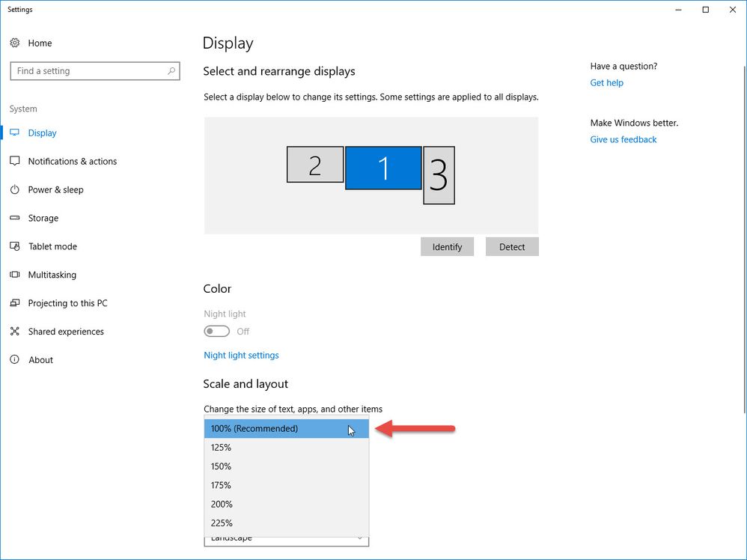Choose the 150% scaling option
The image size is (747, 560).
287,466
